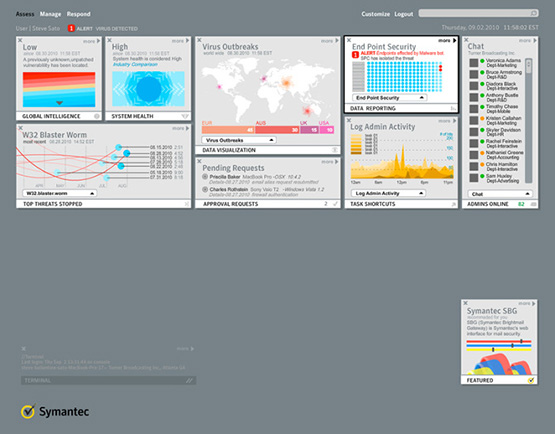This screenshot has width=555, height=434.
Task: Select the Charles Rothstein request radio button
Action: click(x=205, y=189)
